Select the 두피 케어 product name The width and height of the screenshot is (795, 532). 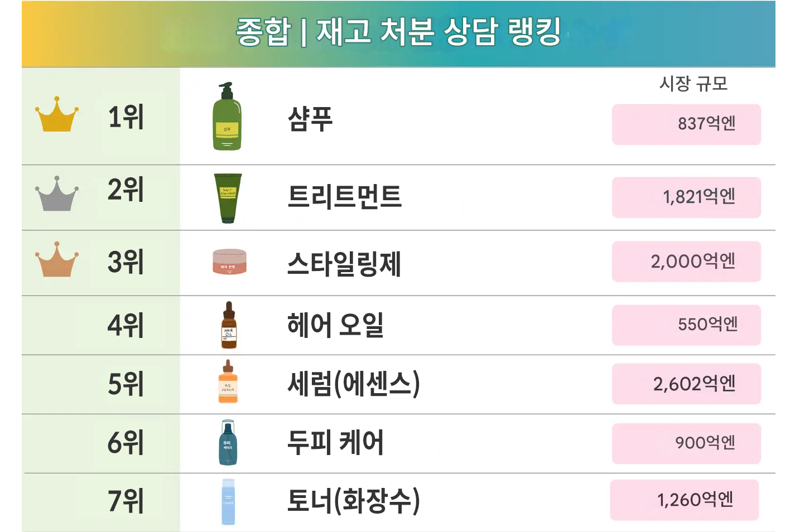[x=335, y=443]
